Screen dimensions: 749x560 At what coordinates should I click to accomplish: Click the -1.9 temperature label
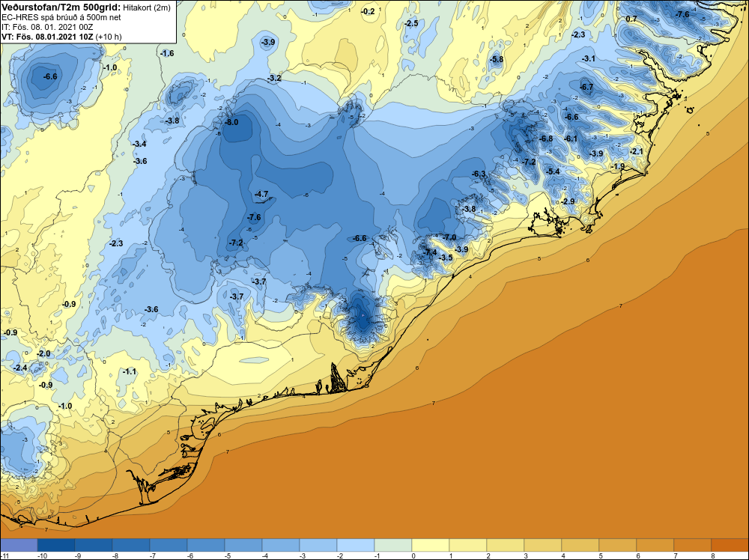coord(618,167)
